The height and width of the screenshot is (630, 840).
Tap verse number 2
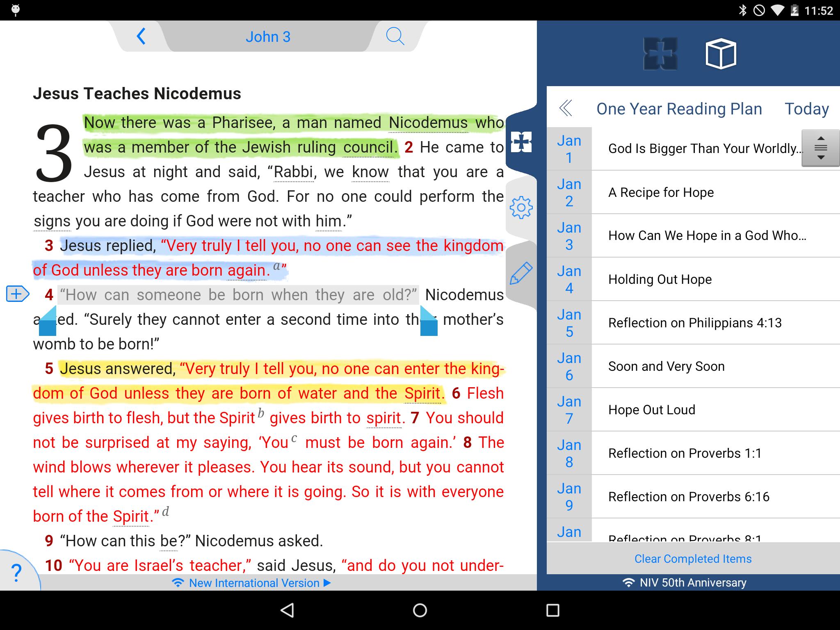[409, 147]
